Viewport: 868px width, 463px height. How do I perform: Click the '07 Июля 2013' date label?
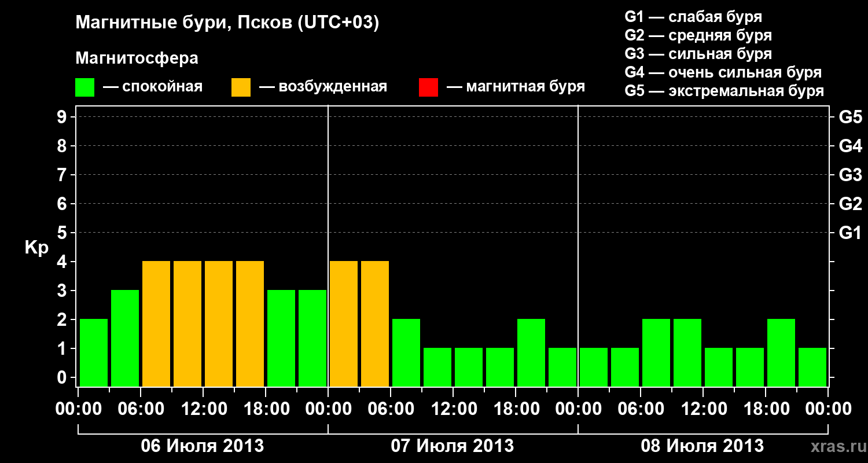point(453,446)
